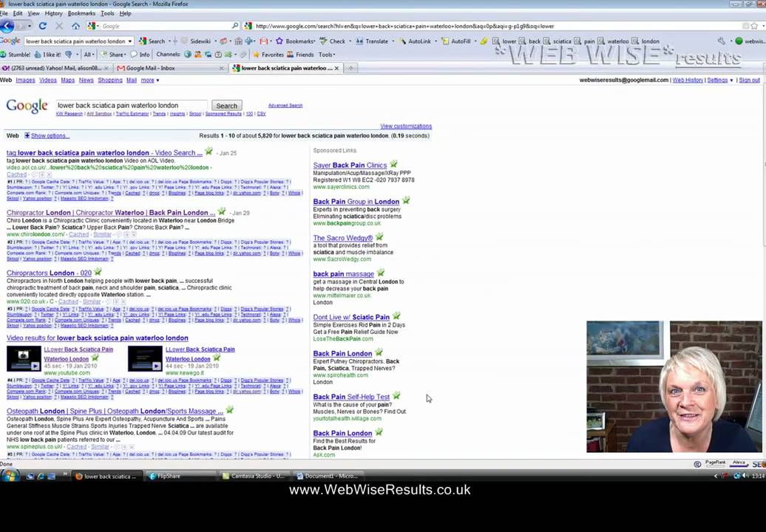This screenshot has width=766, height=532.
Task: Open the Advanced Search link
Action: tap(285, 106)
